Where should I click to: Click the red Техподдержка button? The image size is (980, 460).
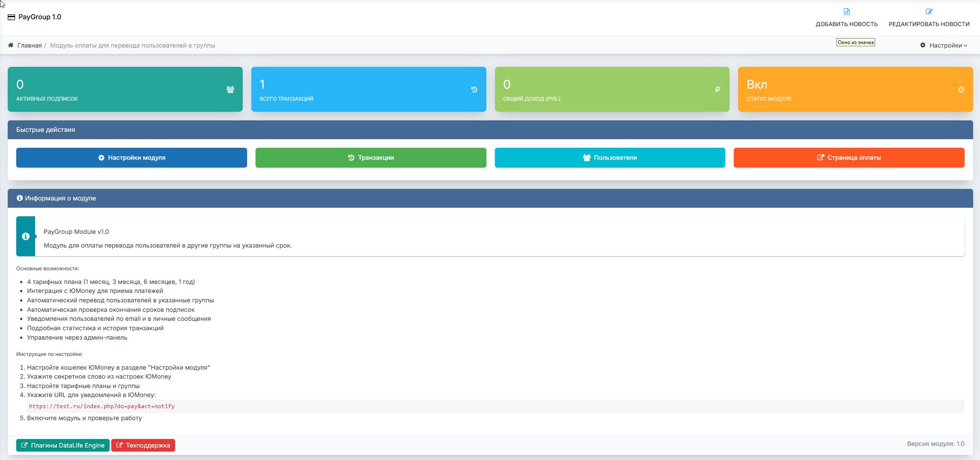tap(143, 445)
